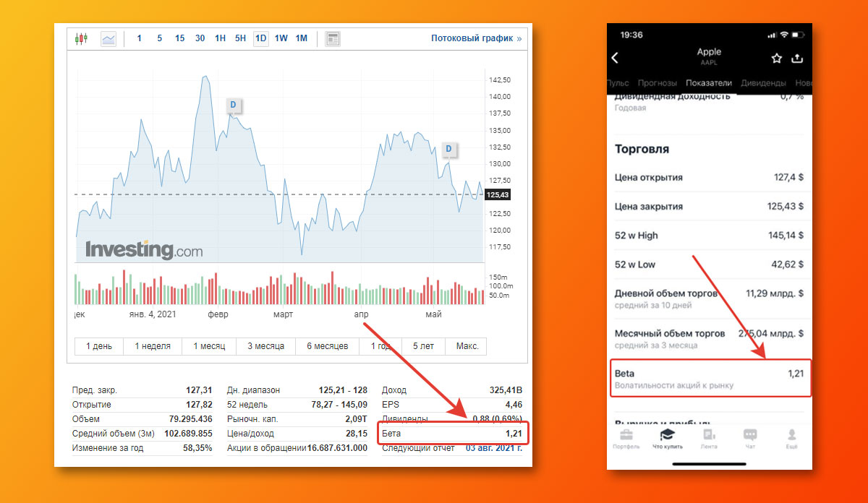Set chart interval to 1W
The image size is (868, 503).
pyautogui.click(x=281, y=38)
